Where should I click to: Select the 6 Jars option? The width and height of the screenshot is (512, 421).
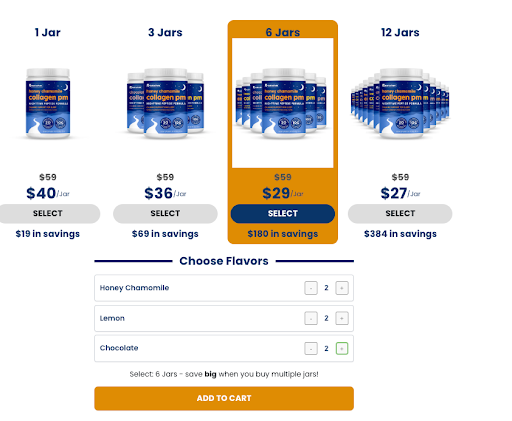283,214
